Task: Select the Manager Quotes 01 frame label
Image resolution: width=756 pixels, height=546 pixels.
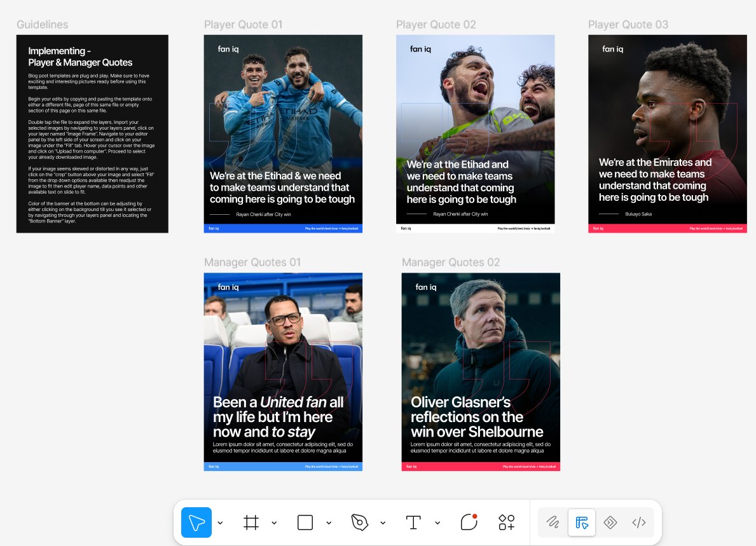Action: (252, 262)
